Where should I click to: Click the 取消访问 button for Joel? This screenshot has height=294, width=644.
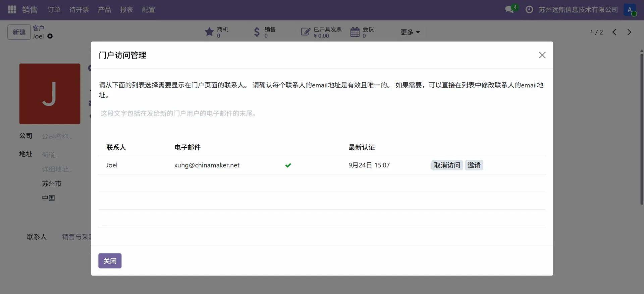pyautogui.click(x=447, y=165)
